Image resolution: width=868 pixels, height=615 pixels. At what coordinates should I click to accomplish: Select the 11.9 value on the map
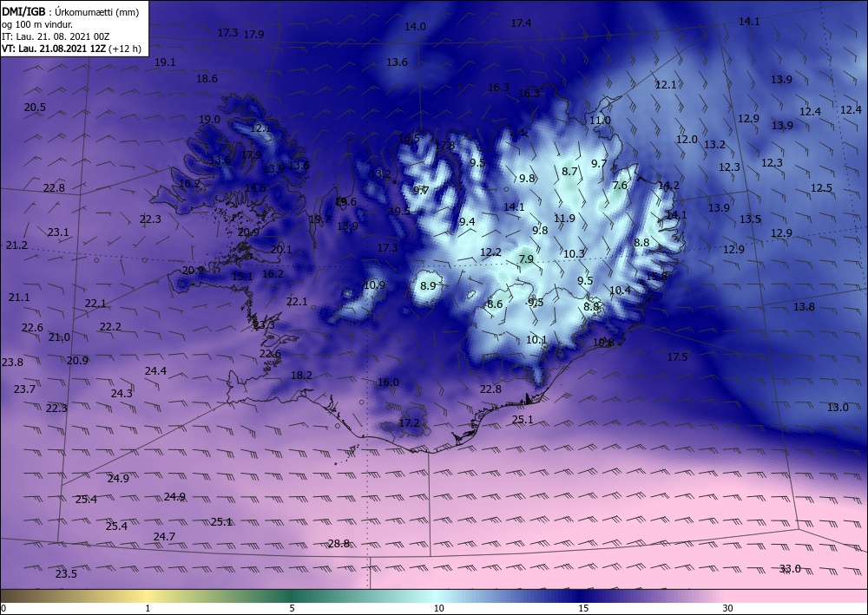565,218
